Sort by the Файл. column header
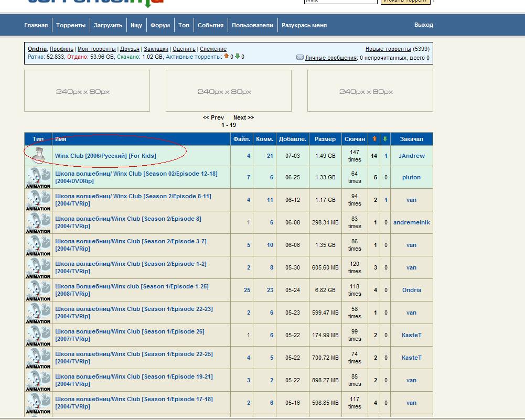Viewport: 525px width, 420px height. 242,139
